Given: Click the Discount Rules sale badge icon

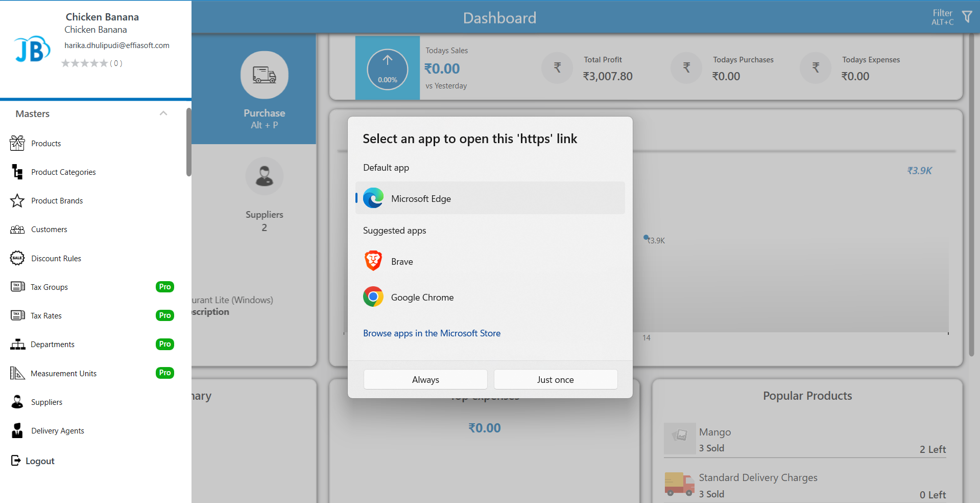Looking at the screenshot, I should (x=17, y=258).
